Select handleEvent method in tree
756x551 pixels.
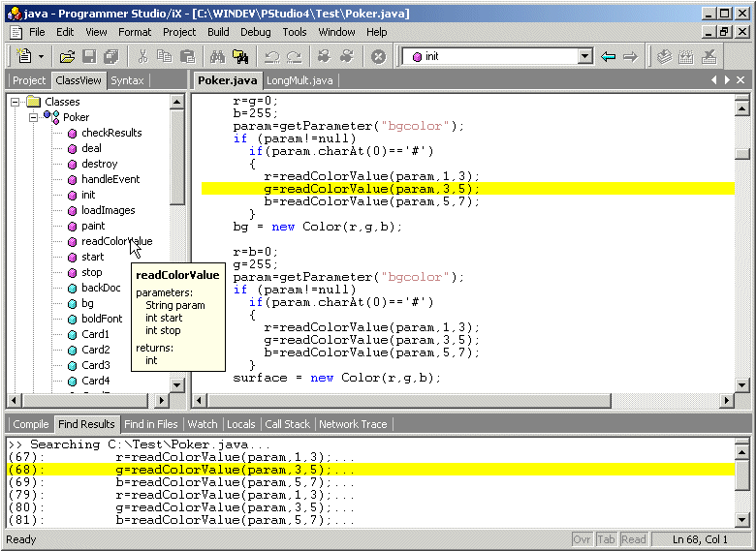[x=110, y=179]
